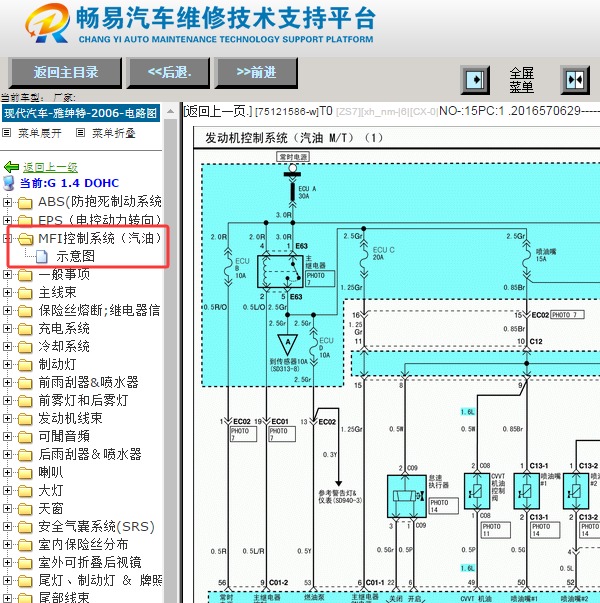600x603 pixels.
Task: Click the PHOTO 7 box beside 主继电器
Action: (x=320, y=278)
